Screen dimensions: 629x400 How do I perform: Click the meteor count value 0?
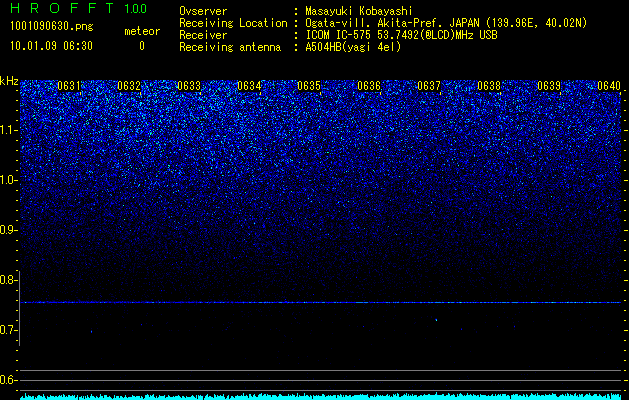click(142, 46)
